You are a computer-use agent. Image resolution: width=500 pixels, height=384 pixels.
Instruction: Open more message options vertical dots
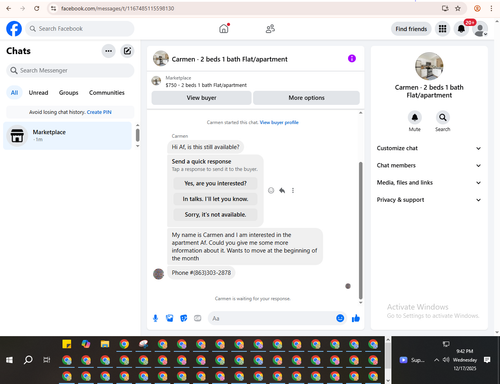(293, 190)
